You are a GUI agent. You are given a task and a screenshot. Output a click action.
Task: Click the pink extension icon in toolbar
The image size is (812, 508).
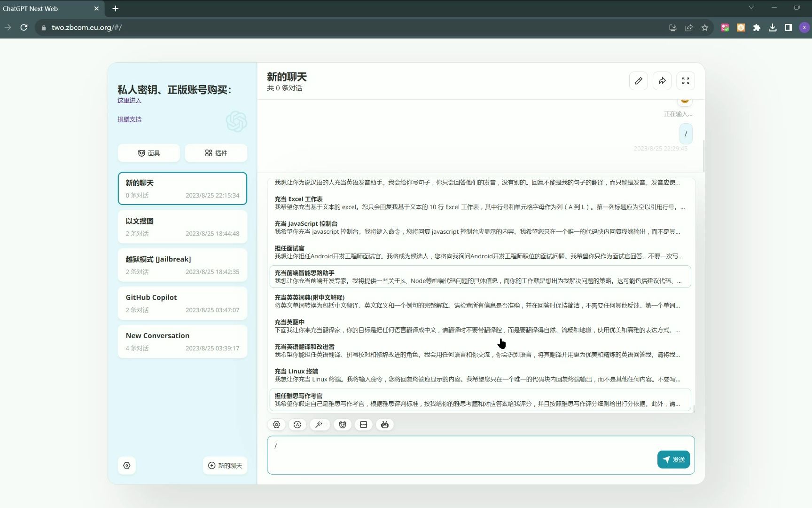[725, 28]
